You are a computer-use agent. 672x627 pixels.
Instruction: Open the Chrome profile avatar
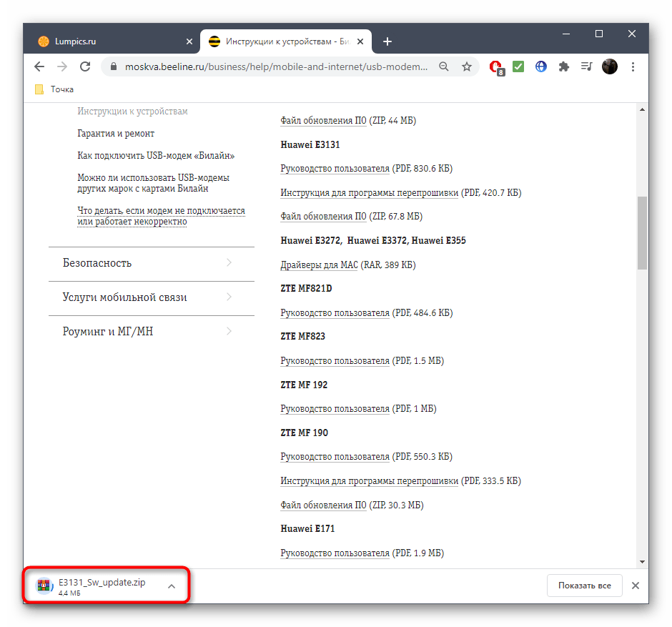click(609, 67)
